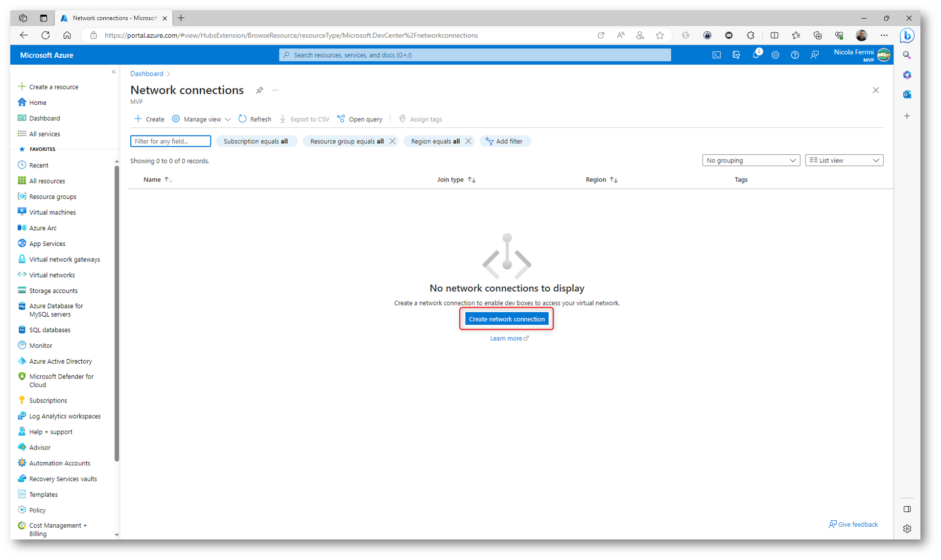Click Create network connection button
The image size is (941, 560).
click(x=506, y=319)
